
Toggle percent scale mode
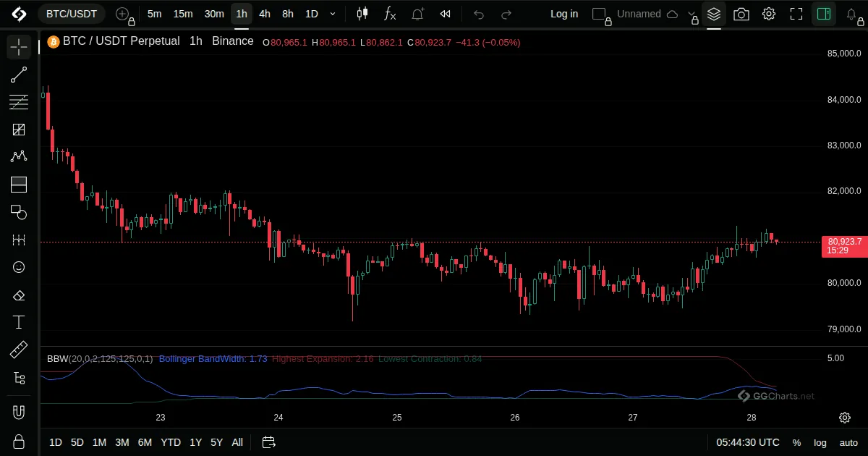tap(796, 442)
